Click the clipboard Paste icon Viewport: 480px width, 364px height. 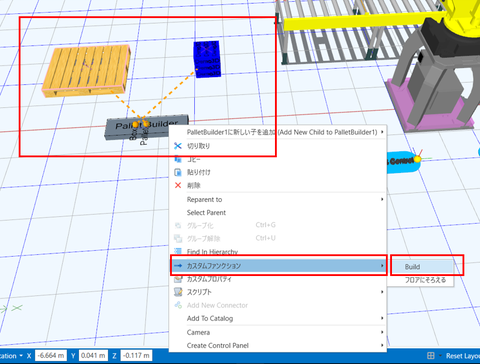coord(178,172)
